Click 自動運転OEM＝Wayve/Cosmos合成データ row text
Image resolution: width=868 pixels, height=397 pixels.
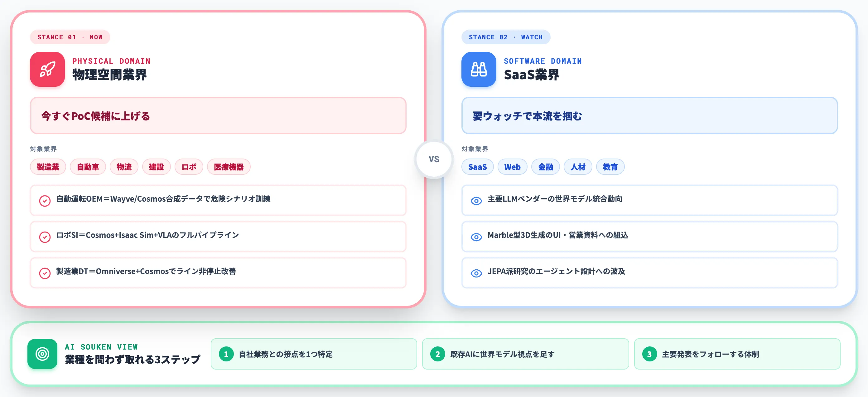pos(163,199)
